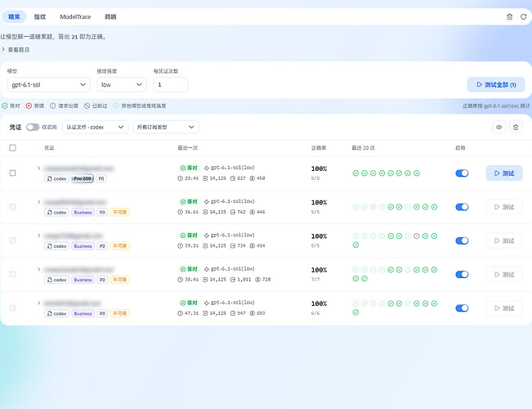Click the green 答对 legend check icon
532x409 pixels.
[5, 106]
